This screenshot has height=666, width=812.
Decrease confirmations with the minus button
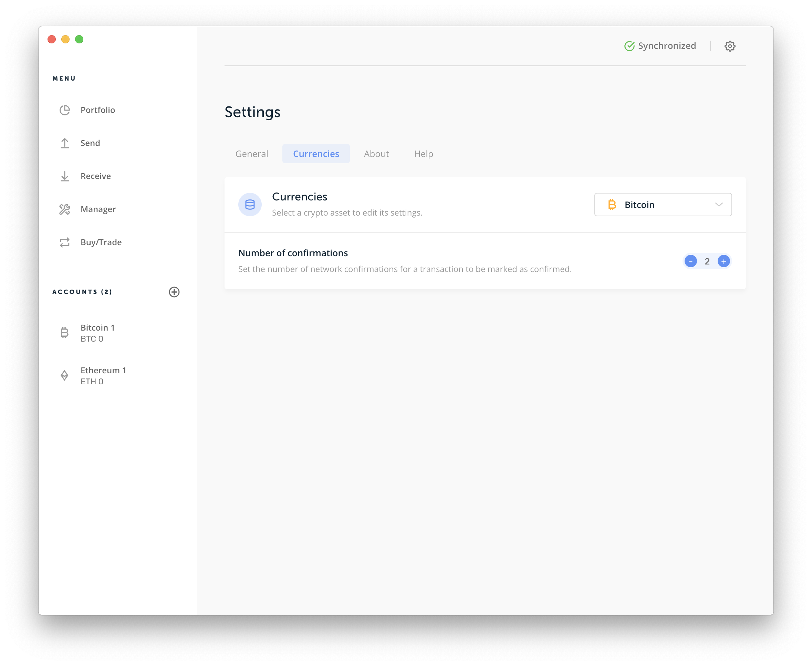pos(690,261)
